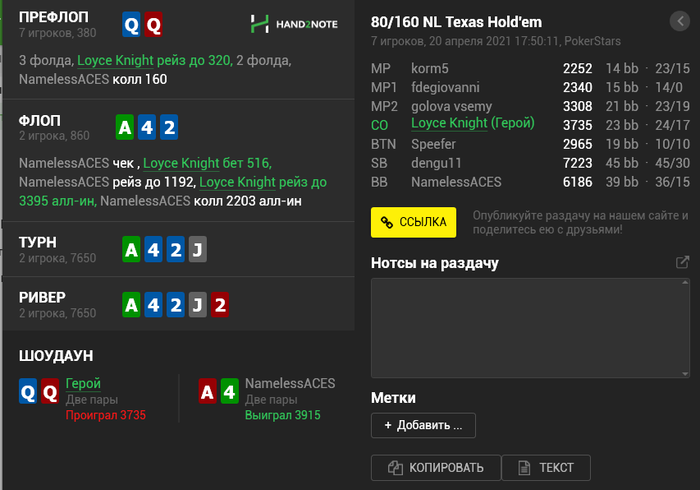This screenshot has width=700, height=490.
Task: Open the pop-out icon beside Нотсы на раздачу
Action: pyautogui.click(x=682, y=262)
